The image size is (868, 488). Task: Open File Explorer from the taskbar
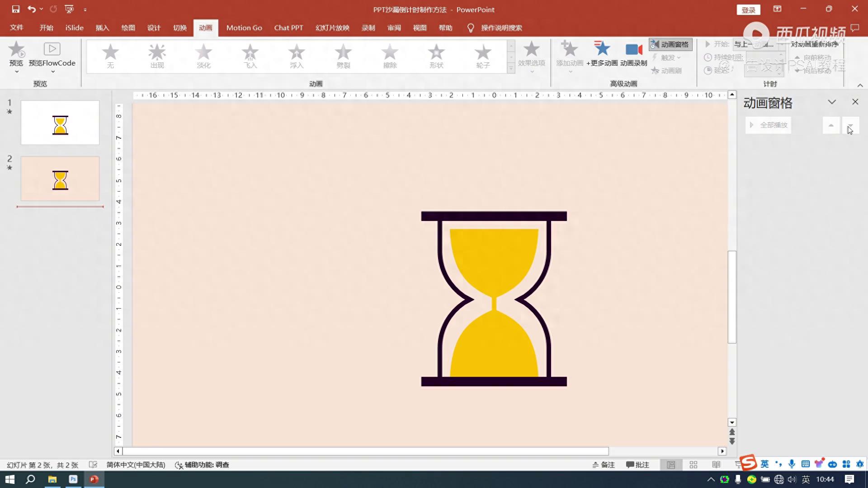tap(52, 479)
